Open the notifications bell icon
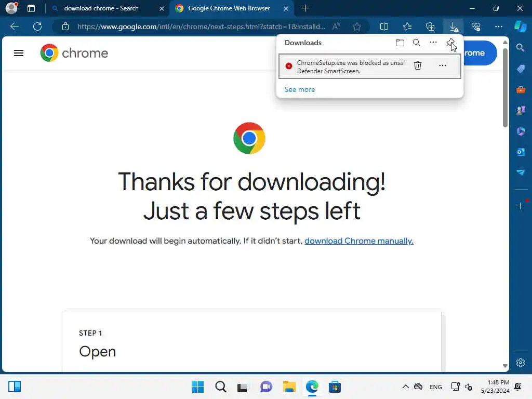This screenshot has height=399, width=532. point(518,387)
